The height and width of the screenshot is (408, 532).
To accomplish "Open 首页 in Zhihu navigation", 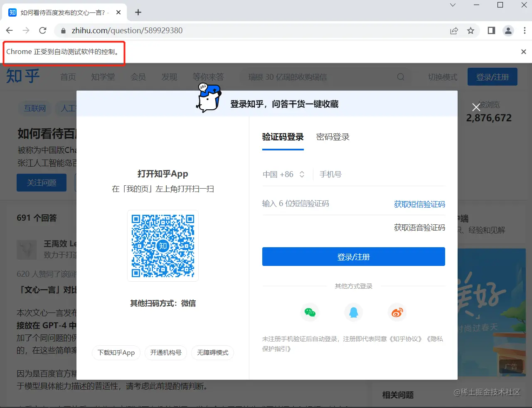I will [68, 77].
